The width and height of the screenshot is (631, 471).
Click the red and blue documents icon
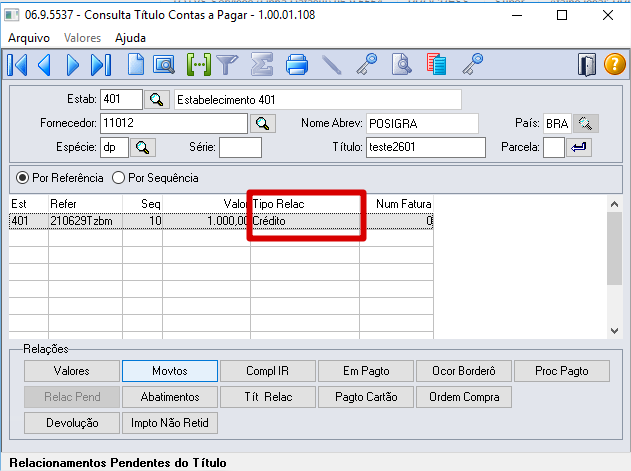[436, 64]
